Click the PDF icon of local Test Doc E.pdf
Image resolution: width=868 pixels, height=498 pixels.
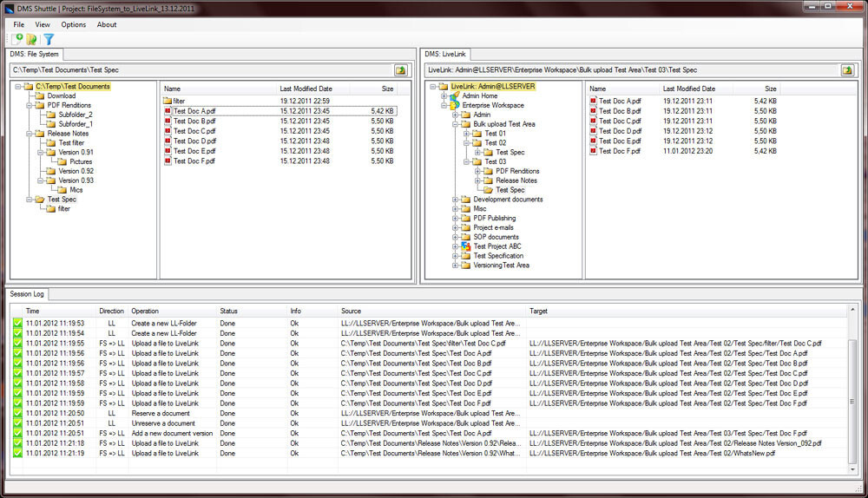pyautogui.click(x=168, y=151)
